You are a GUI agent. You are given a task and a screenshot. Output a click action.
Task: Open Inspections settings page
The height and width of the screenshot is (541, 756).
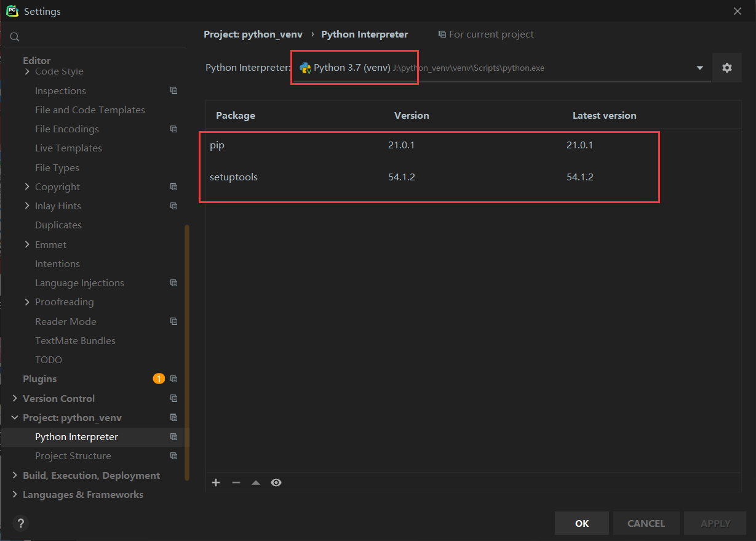pos(60,90)
